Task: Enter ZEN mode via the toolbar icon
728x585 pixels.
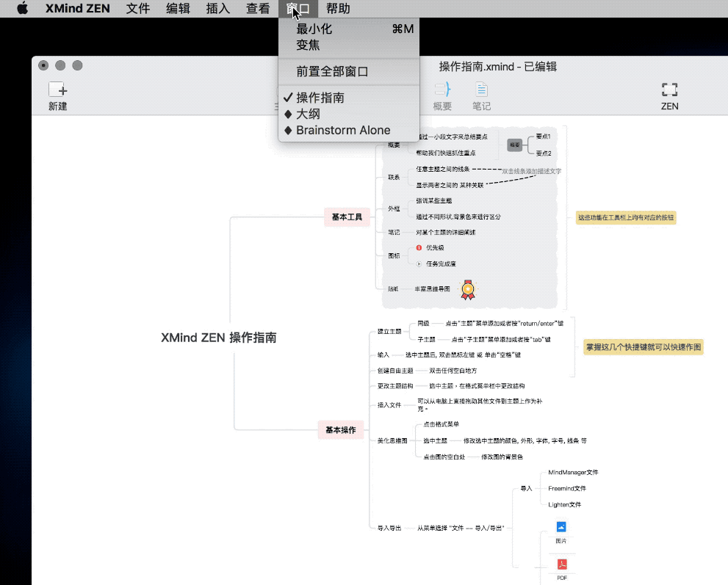Action: click(x=669, y=90)
